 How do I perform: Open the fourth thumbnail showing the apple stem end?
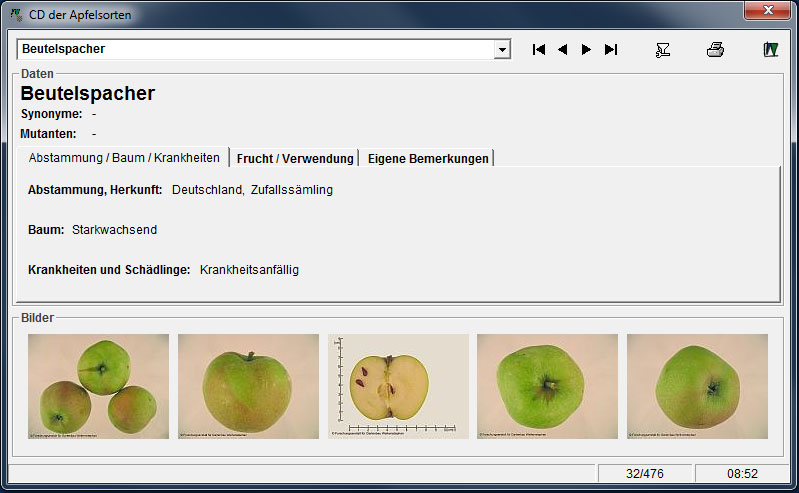[x=547, y=386]
